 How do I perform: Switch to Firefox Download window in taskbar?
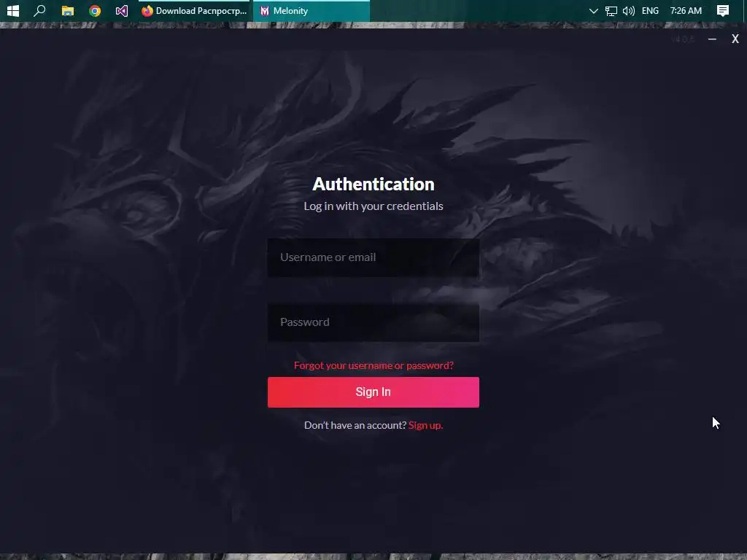pos(194,10)
